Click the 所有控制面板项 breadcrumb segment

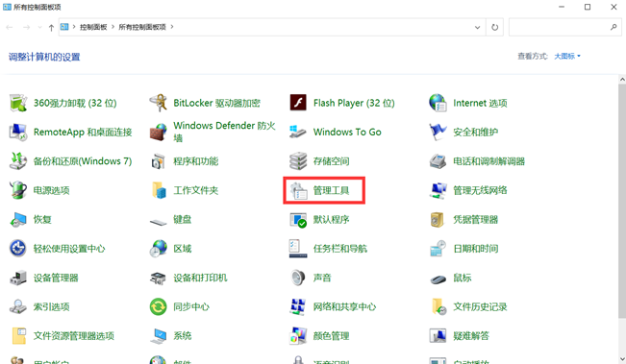(142, 27)
